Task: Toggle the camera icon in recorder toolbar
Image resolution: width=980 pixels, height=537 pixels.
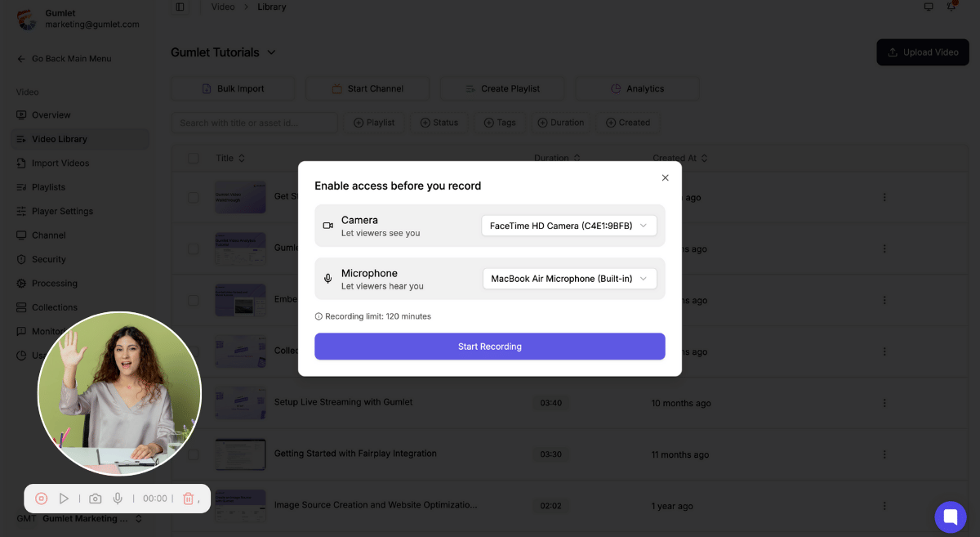Action: tap(96, 499)
